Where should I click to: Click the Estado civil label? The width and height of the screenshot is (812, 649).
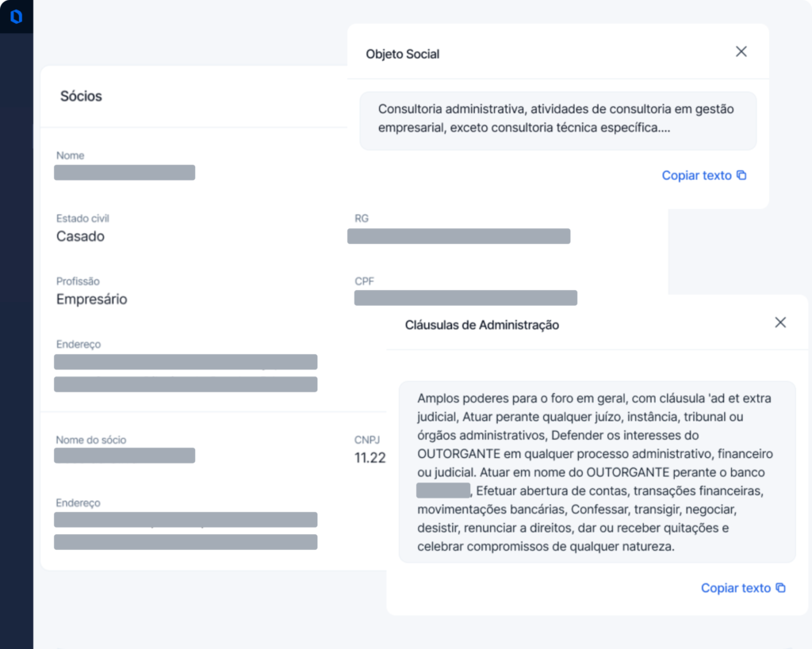(x=82, y=219)
